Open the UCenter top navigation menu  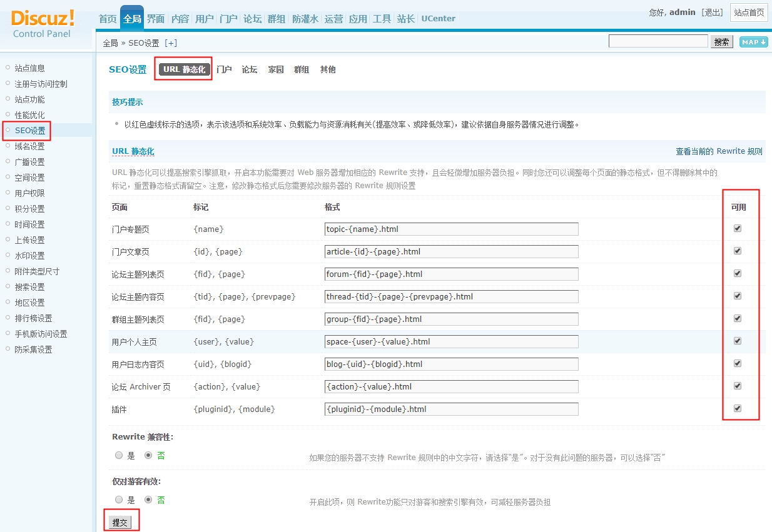(x=438, y=19)
